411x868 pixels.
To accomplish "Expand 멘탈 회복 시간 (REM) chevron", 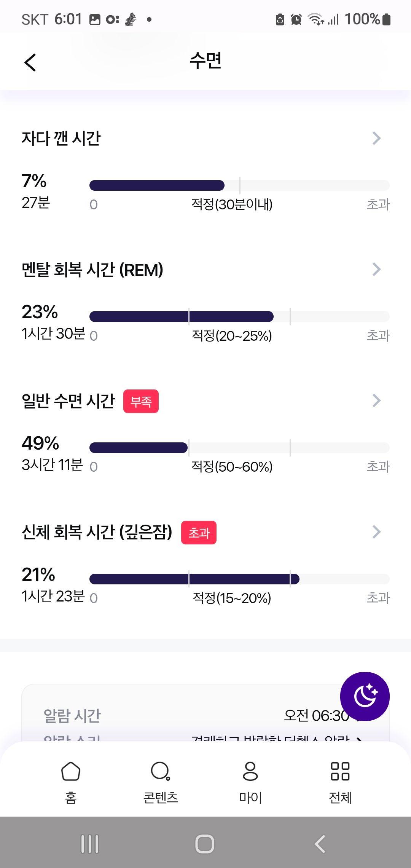I will pos(376,269).
